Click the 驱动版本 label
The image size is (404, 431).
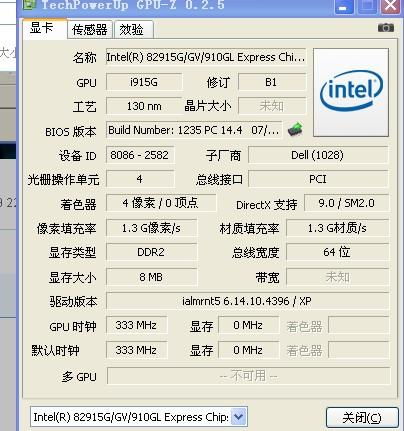[x=73, y=302]
